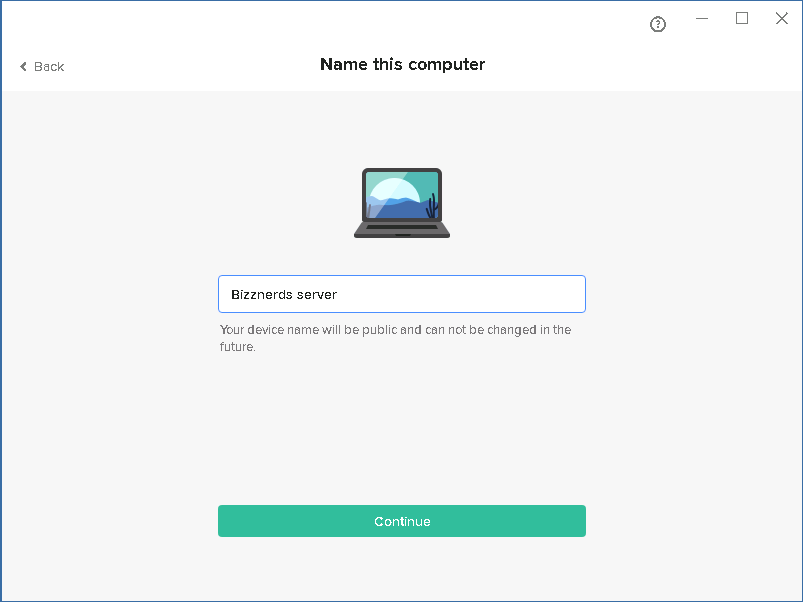Open the help question mark icon
Viewport: 803px width, 602px height.
click(x=658, y=24)
